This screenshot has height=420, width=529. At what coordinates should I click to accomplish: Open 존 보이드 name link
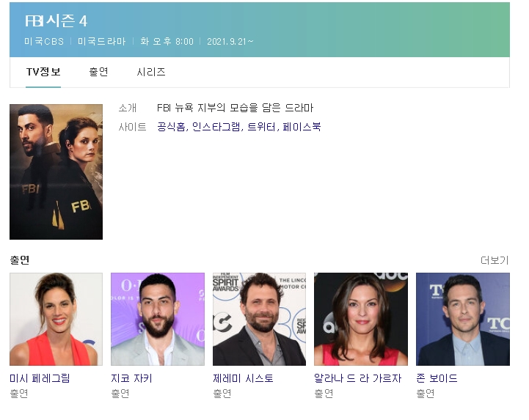[437, 378]
